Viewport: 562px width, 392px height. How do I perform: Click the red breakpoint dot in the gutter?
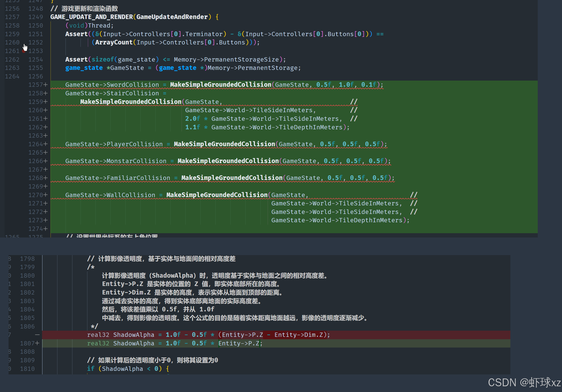click(24, 51)
